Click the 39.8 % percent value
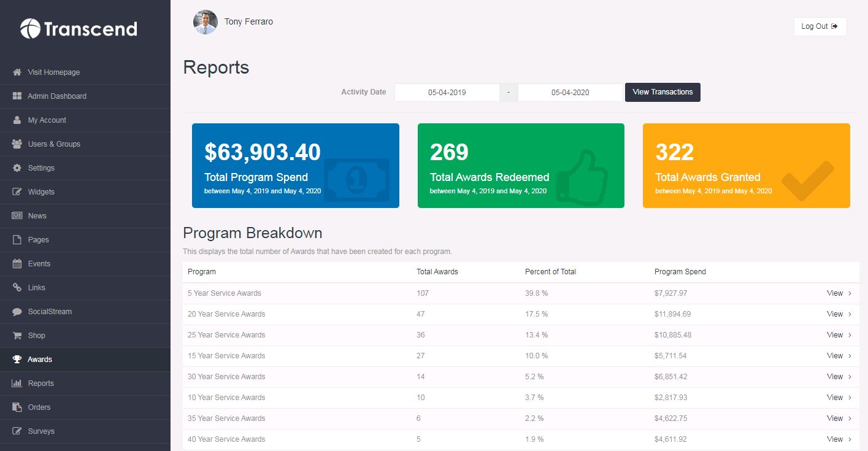 point(536,293)
